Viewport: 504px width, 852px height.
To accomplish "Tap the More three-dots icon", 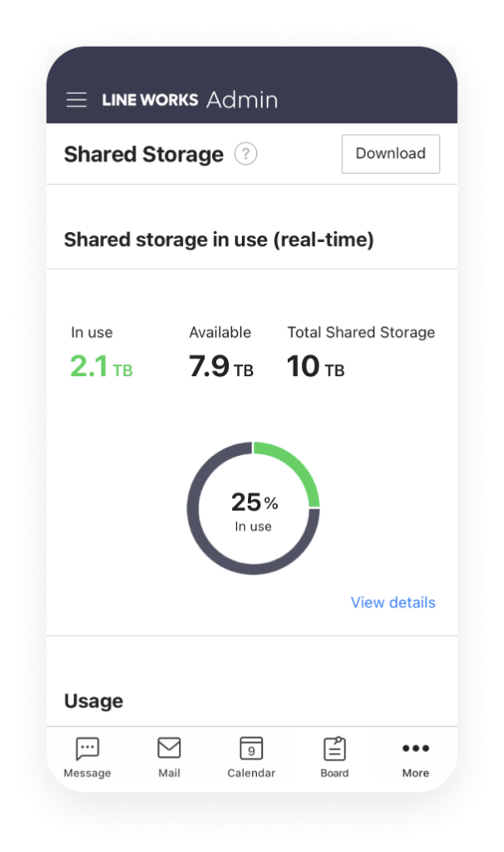I will coord(416,748).
